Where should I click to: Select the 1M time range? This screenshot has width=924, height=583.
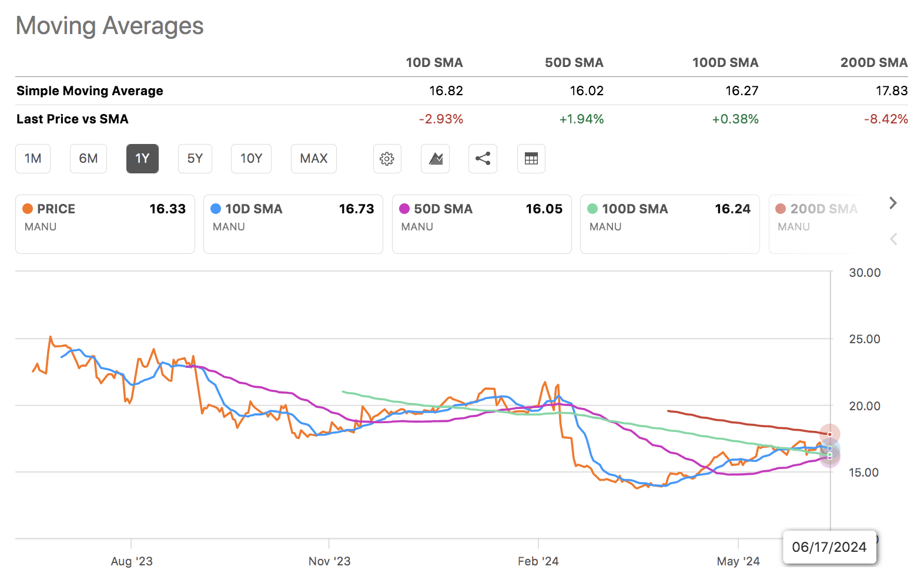[33, 159]
